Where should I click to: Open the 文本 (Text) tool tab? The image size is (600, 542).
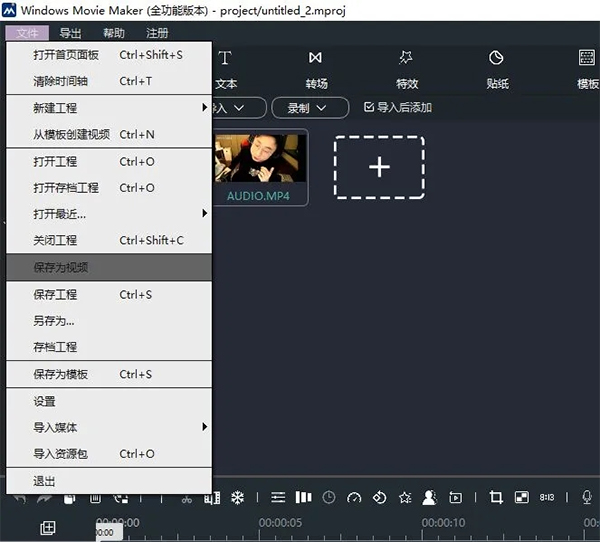coord(226,68)
